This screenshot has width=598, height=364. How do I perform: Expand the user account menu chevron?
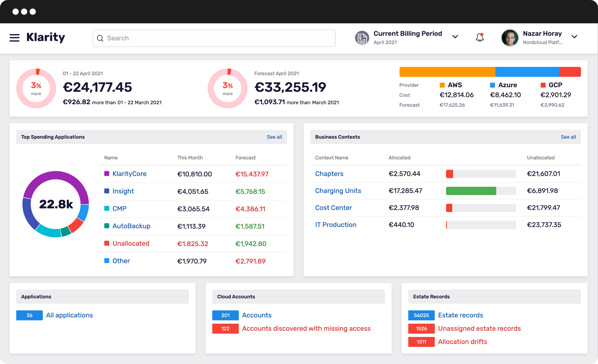[x=574, y=37]
